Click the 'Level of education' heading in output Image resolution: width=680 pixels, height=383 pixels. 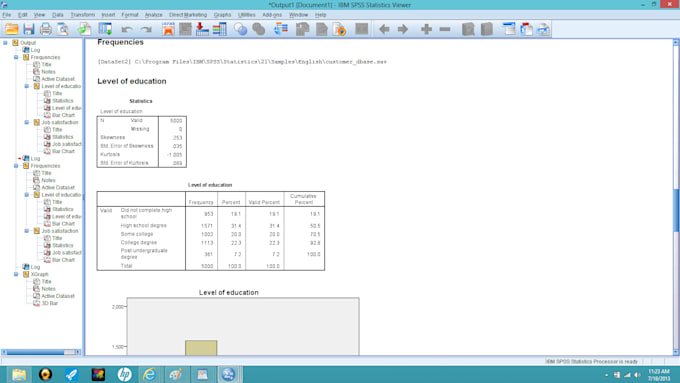pyautogui.click(x=132, y=81)
